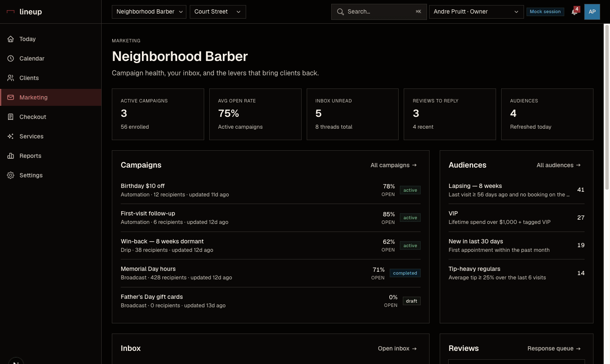Click the Reports bar chart icon
This screenshot has width=610, height=364.
coord(11,156)
